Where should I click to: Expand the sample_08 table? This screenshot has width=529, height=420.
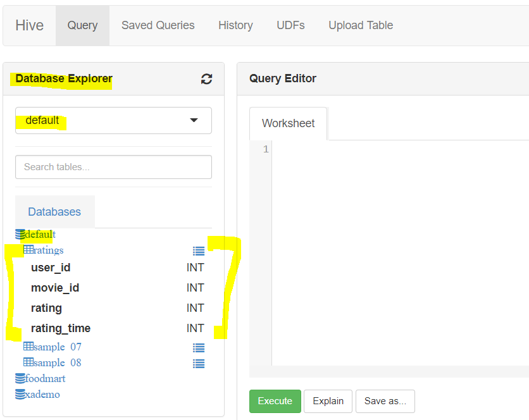[x=58, y=362]
